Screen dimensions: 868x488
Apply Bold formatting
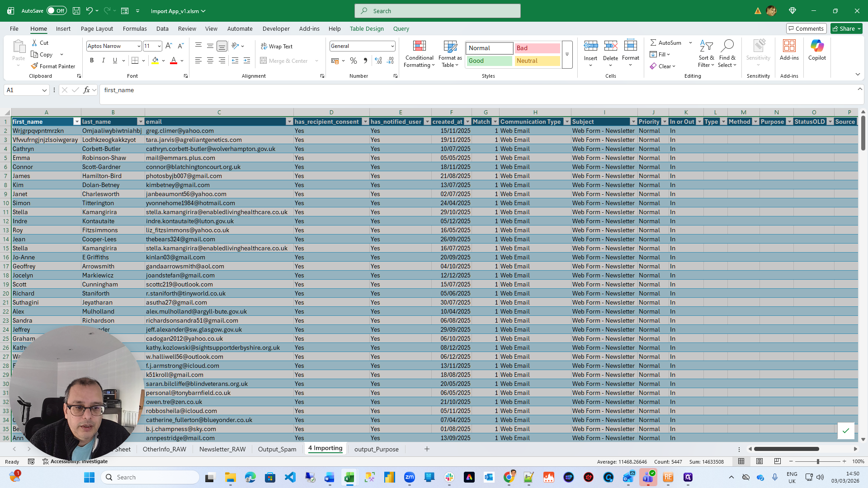pos(92,61)
